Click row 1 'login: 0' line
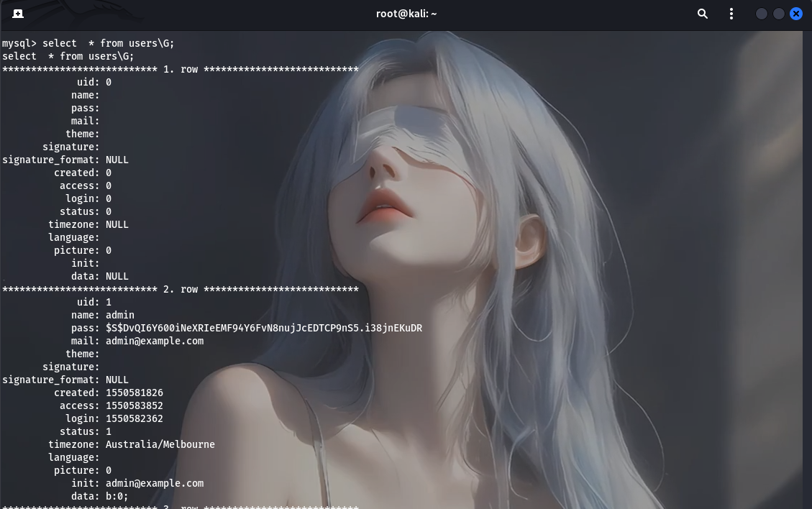 (88, 199)
